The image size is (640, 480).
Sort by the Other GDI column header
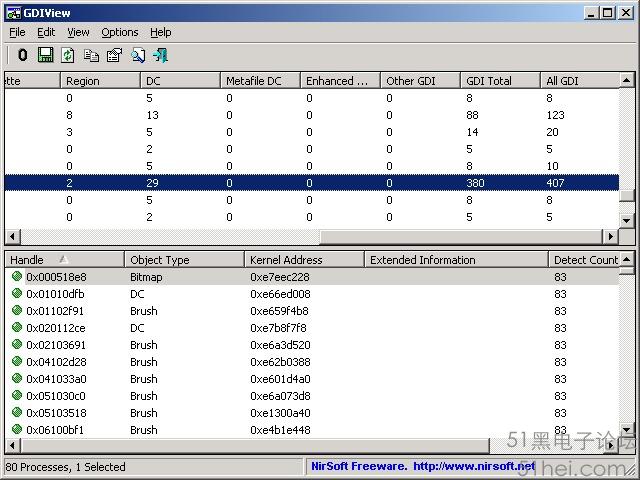[420, 80]
